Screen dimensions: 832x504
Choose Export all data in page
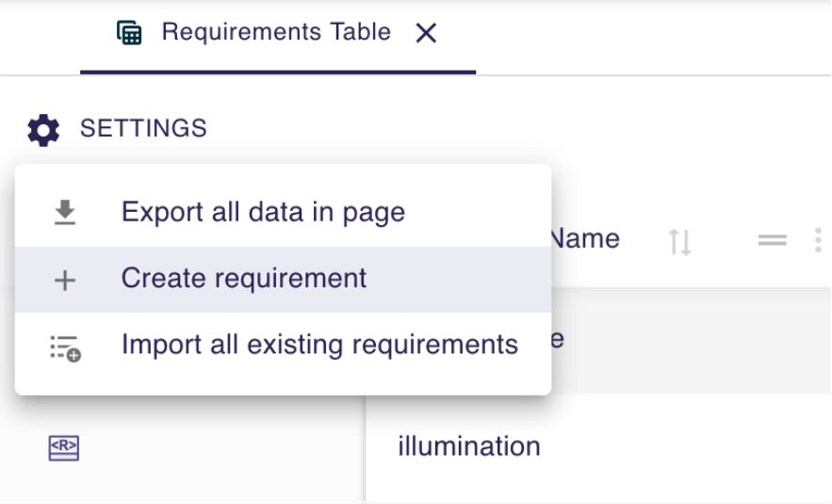pyautogui.click(x=263, y=212)
